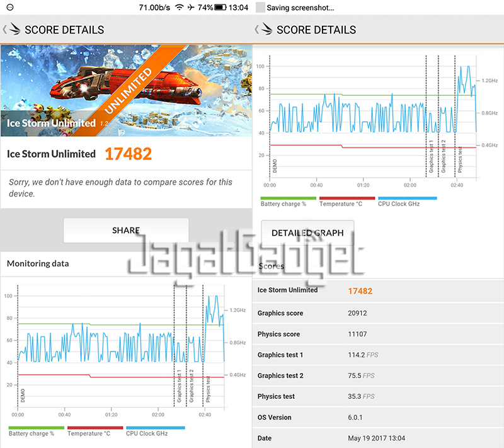Viewport: 504px width, 448px height.
Task: Tap the Wi-Fi icon in status bar
Action: tap(180, 8)
